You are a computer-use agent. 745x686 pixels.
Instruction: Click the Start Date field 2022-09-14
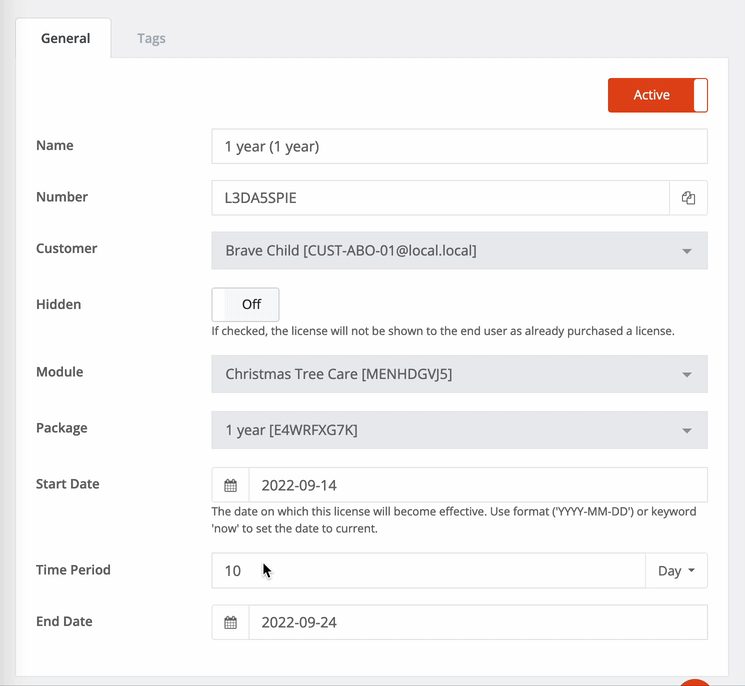[478, 485]
